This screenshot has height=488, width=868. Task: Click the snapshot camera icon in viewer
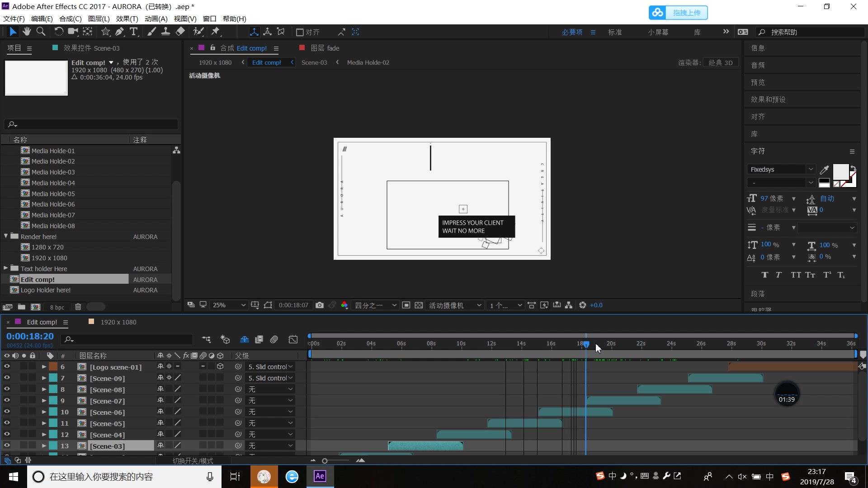coord(320,305)
